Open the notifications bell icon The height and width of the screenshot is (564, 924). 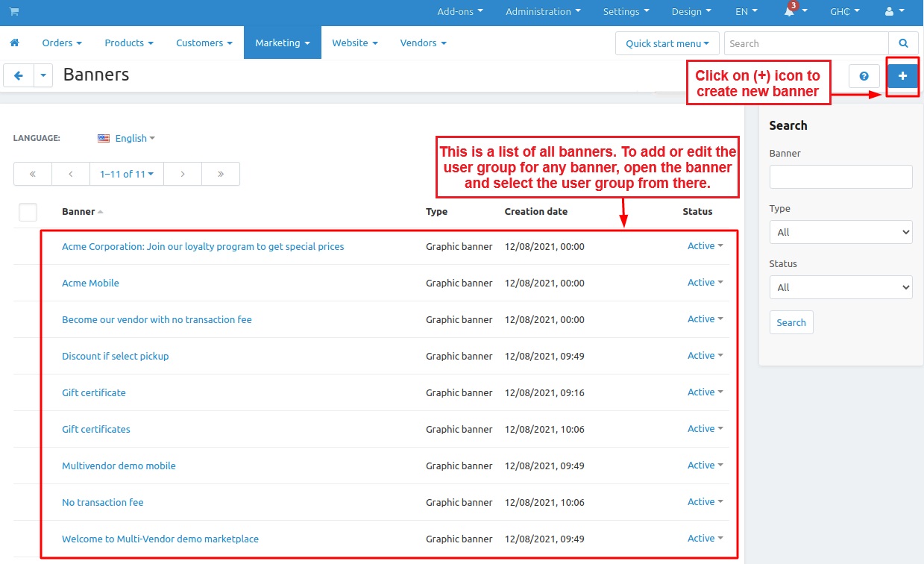click(790, 12)
